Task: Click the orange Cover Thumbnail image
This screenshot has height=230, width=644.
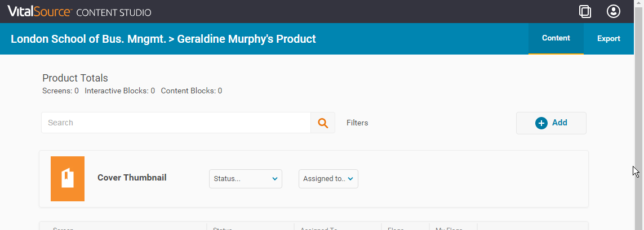Action: [x=68, y=179]
